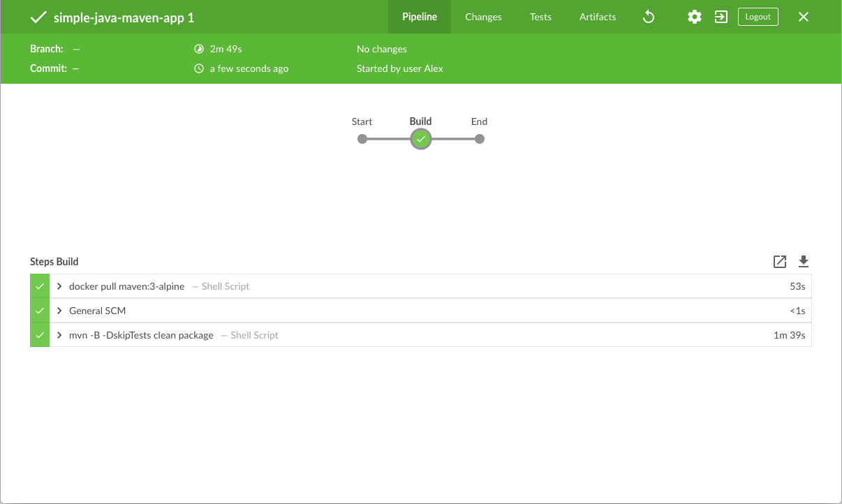This screenshot has width=842, height=504.
Task: Click the Start node in pipeline graph
Action: coord(362,139)
